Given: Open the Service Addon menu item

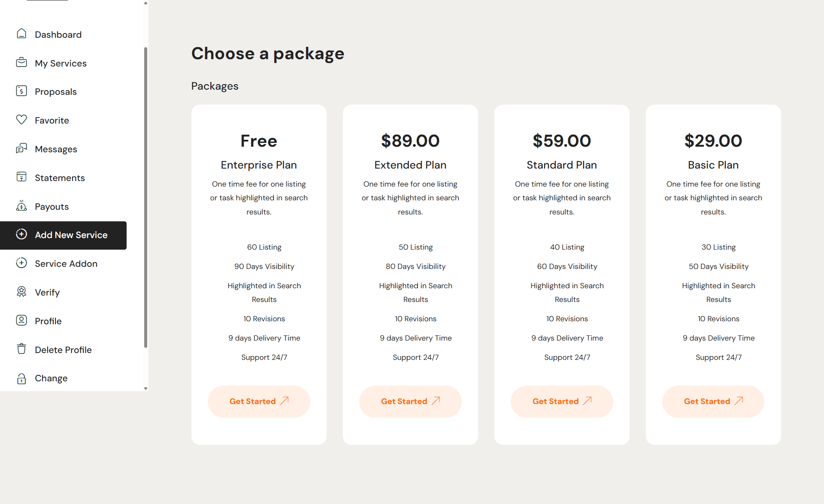Looking at the screenshot, I should pyautogui.click(x=66, y=264).
